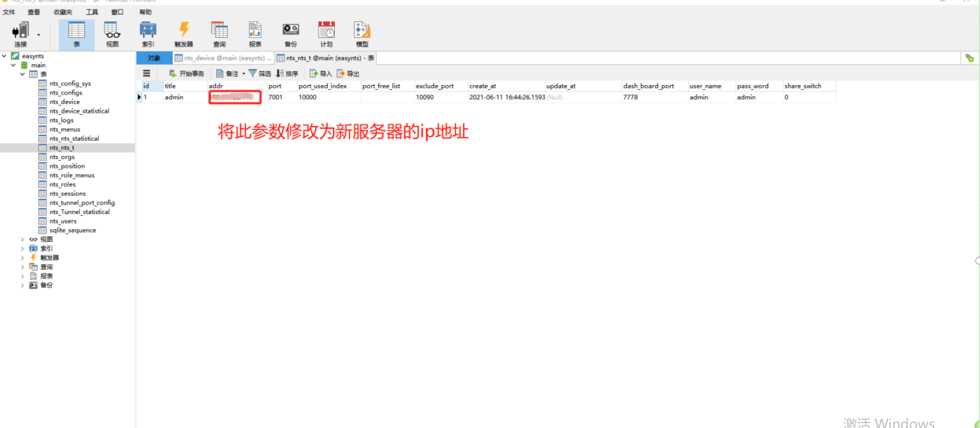Click 开始事务 begin transaction
The width and height of the screenshot is (980, 428).
[186, 73]
